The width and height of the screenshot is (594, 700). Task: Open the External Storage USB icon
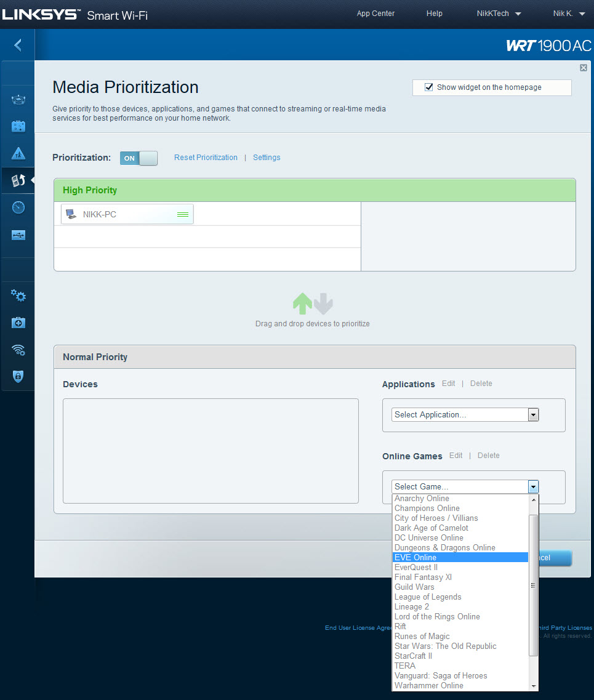(x=18, y=235)
